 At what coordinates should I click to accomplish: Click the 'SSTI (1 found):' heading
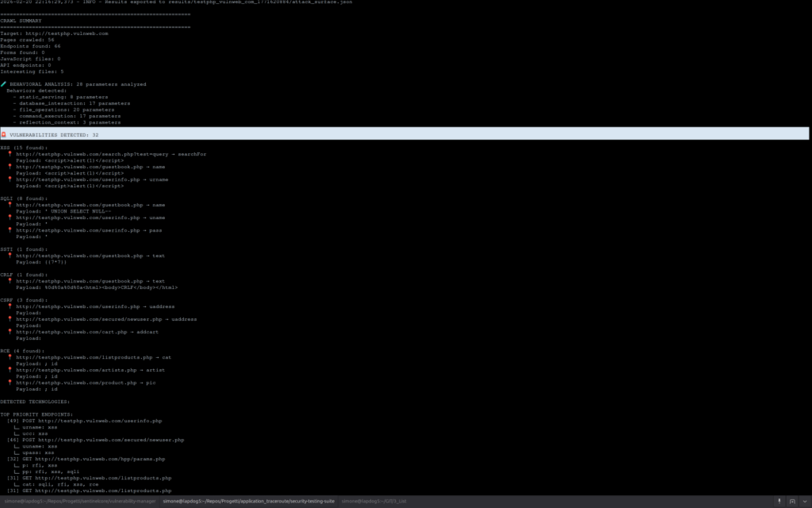(x=24, y=249)
